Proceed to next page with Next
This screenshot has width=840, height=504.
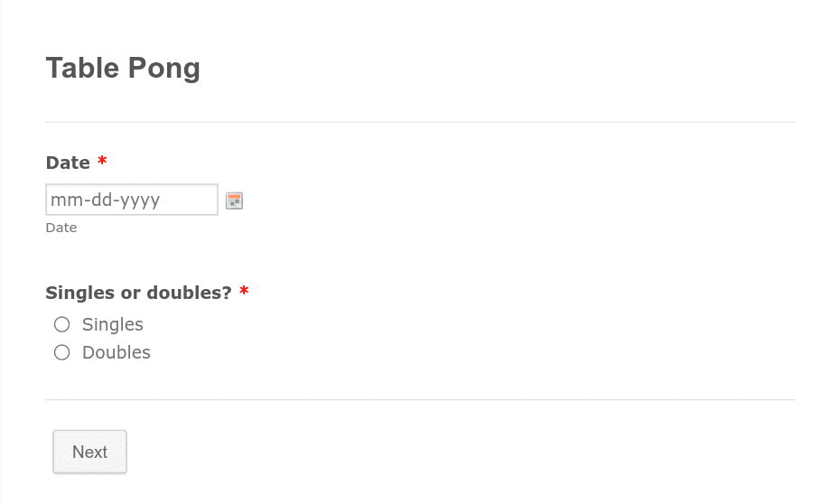pos(90,452)
